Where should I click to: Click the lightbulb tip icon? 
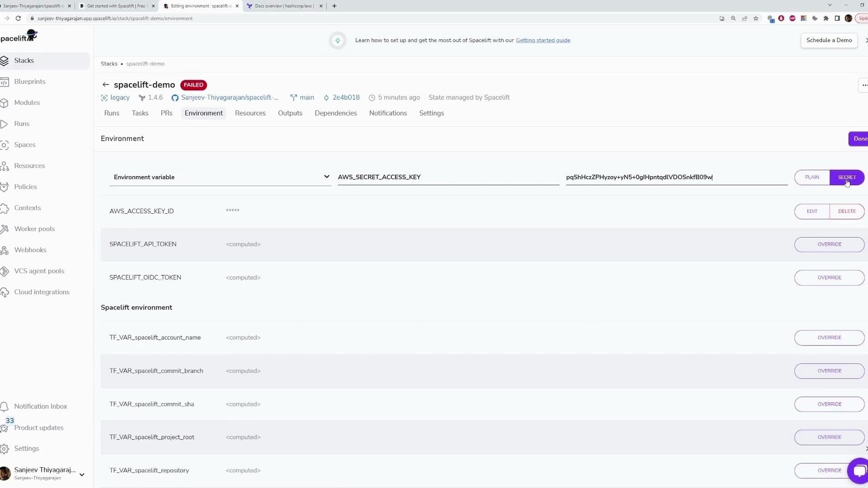click(x=338, y=41)
